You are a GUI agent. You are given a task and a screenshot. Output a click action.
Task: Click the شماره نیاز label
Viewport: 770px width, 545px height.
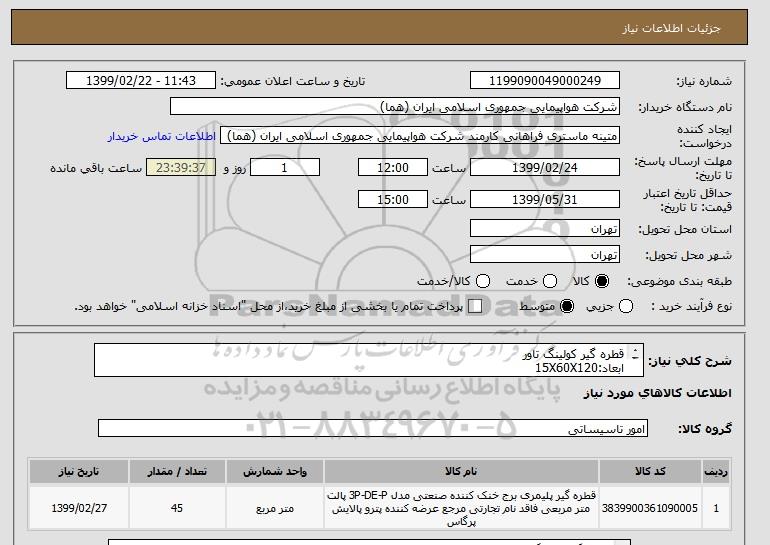tap(704, 81)
